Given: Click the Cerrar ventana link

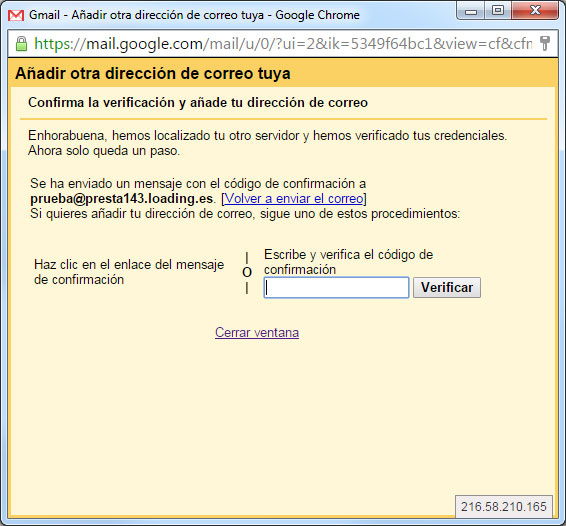Looking at the screenshot, I should click(257, 332).
